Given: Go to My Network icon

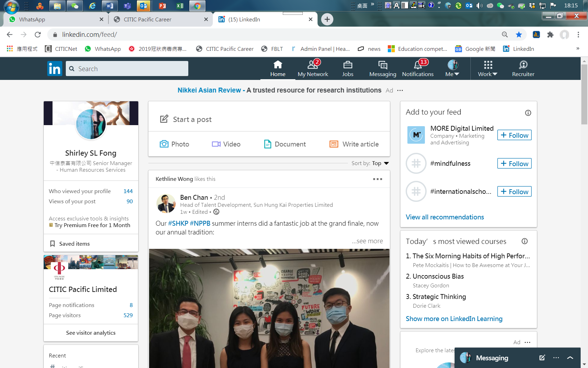Looking at the screenshot, I should click(x=313, y=65).
